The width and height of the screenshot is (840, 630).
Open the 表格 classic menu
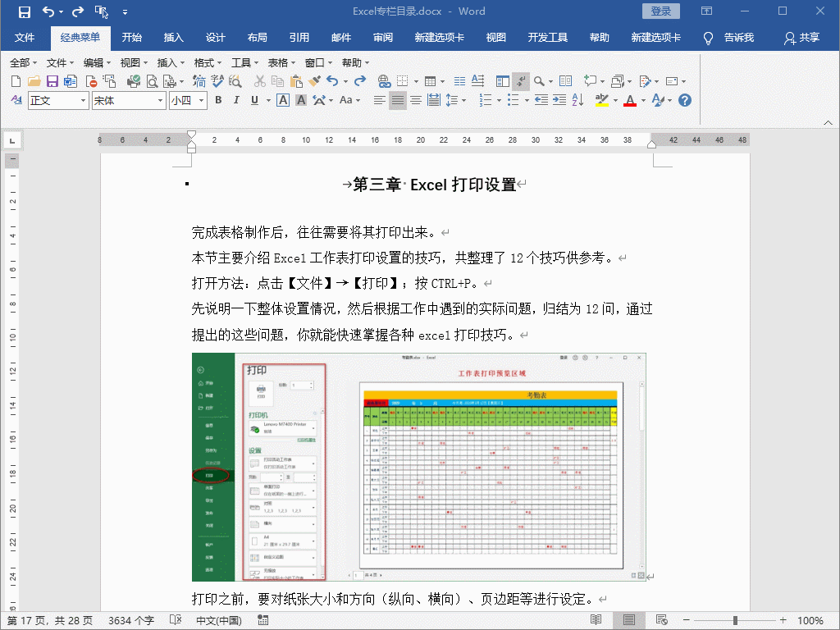tap(281, 62)
